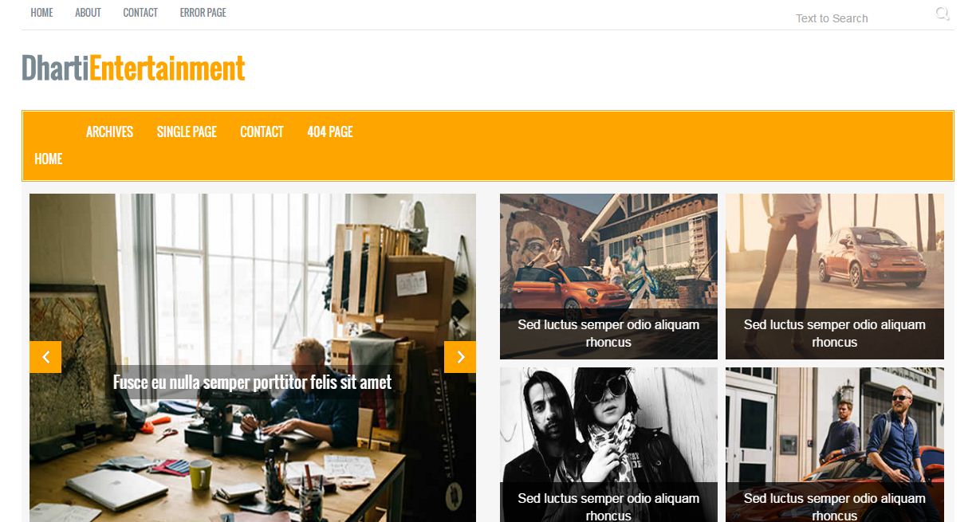Open black and white couple thumbnail
Screen dimensions: 980x522
pyautogui.click(x=608, y=445)
